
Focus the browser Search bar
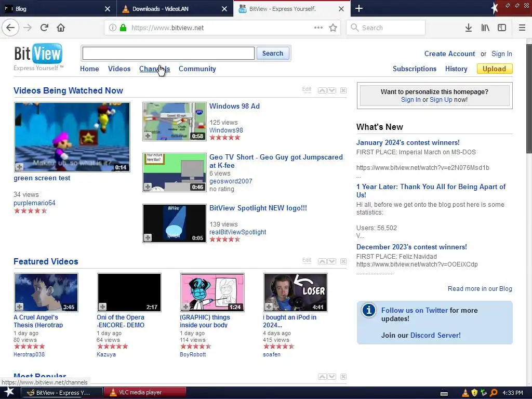pyautogui.click(x=386, y=28)
